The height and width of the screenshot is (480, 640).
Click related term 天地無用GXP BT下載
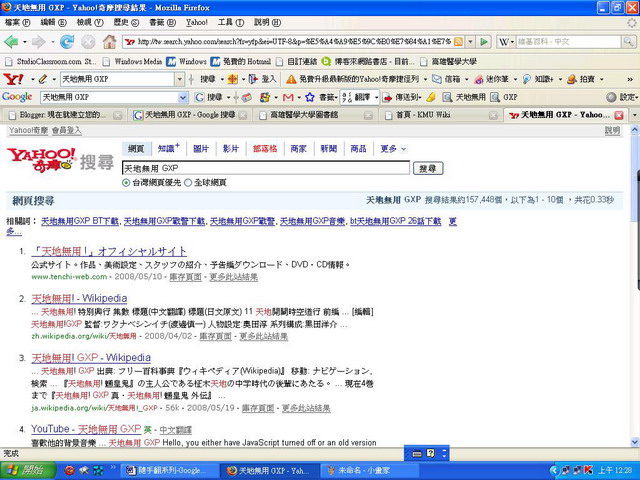pos(80,221)
